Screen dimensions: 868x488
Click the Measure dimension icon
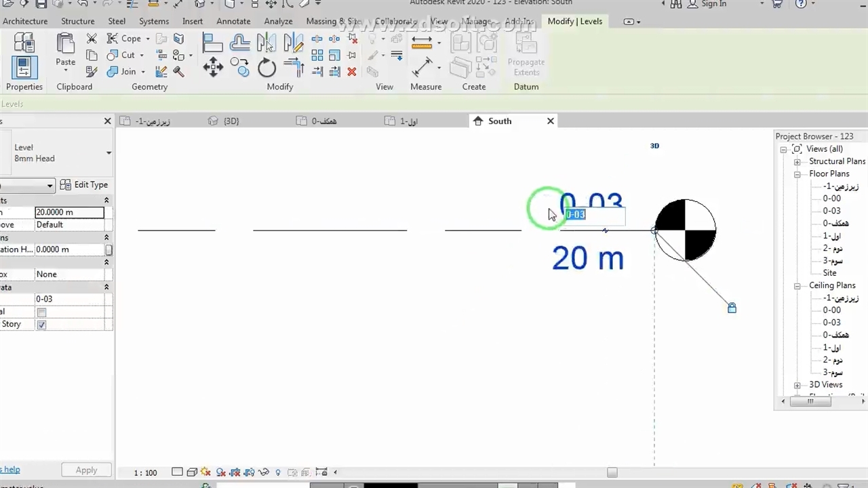422,66
